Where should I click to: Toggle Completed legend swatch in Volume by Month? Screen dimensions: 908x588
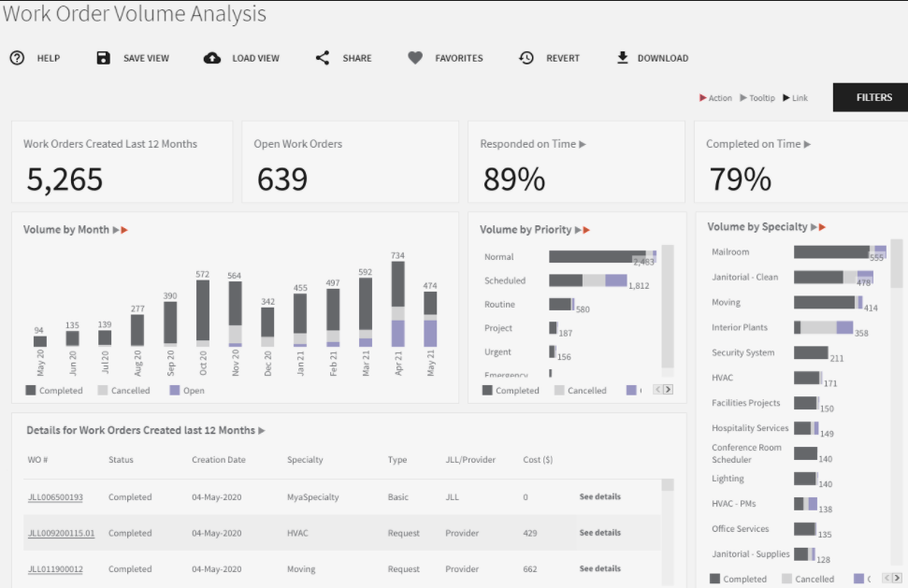click(31, 391)
